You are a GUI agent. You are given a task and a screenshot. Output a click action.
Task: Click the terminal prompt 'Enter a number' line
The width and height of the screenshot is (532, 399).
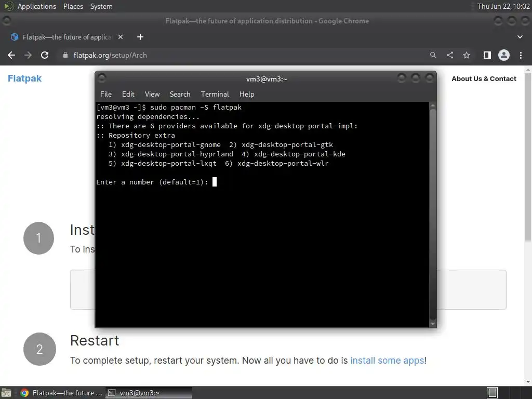pyautogui.click(x=152, y=182)
